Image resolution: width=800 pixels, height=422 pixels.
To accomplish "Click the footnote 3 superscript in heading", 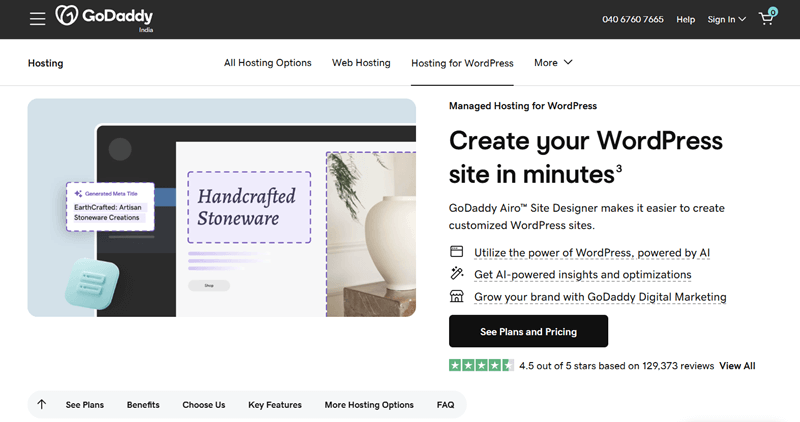I will (x=619, y=168).
